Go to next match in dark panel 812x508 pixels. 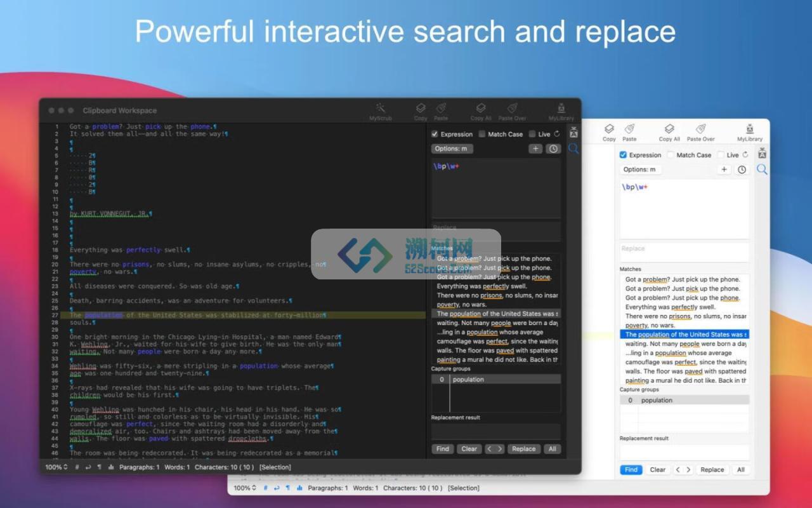point(500,449)
